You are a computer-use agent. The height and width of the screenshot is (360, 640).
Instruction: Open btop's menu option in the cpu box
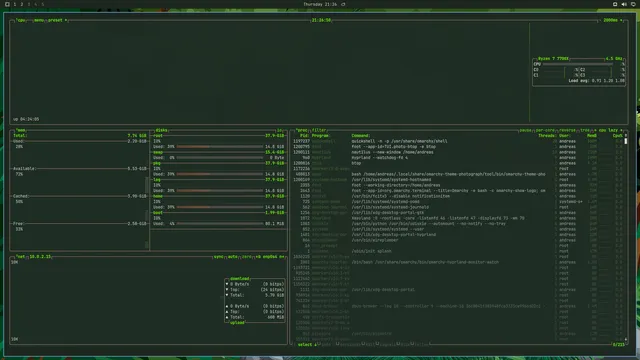point(39,20)
